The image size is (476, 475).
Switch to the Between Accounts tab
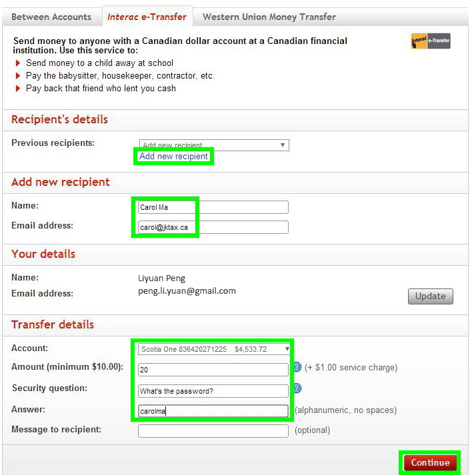tap(51, 17)
